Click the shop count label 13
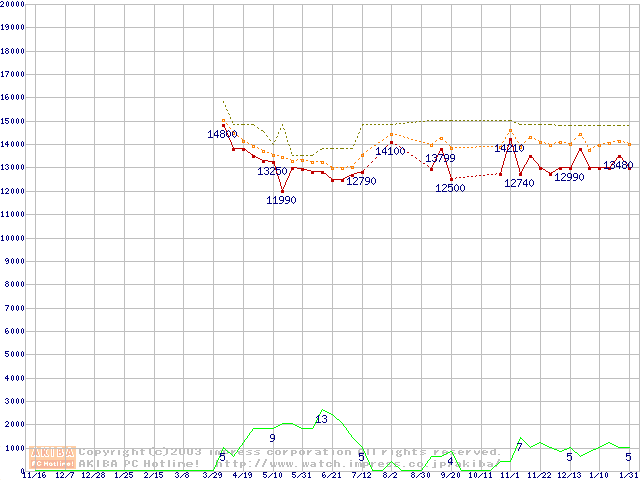The width and height of the screenshot is (640, 480). pyautogui.click(x=321, y=419)
